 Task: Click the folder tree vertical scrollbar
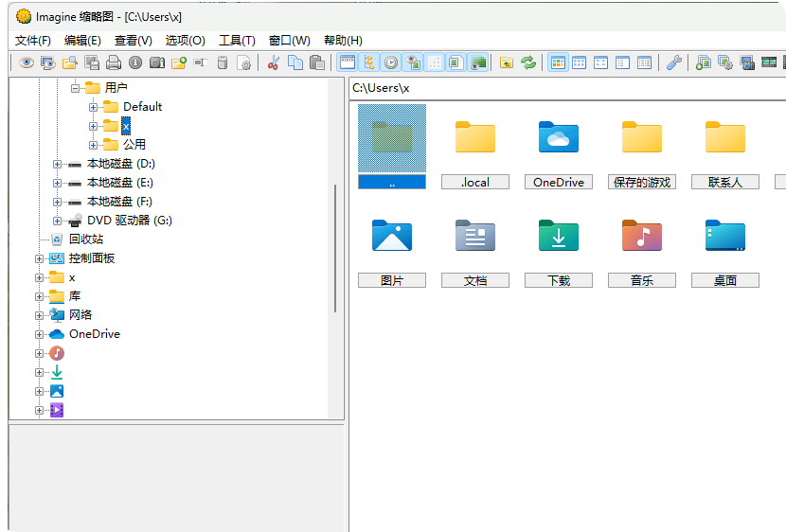tap(335, 248)
